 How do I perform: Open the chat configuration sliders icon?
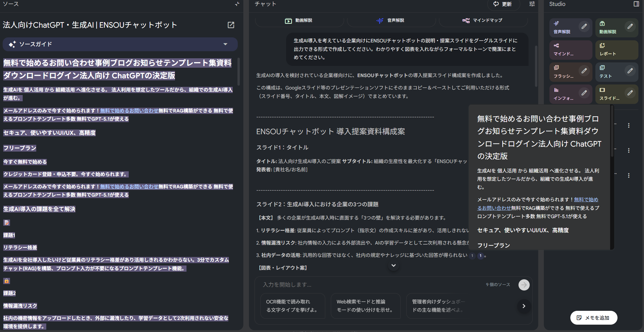point(531,4)
